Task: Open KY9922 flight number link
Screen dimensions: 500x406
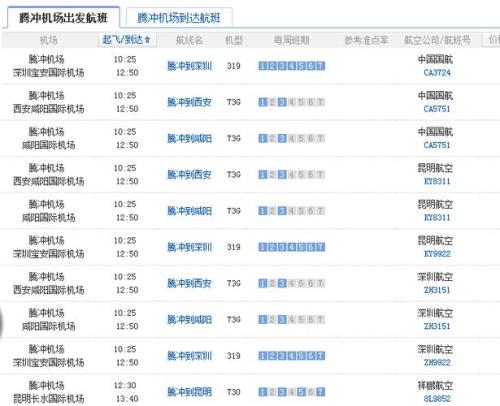Action: (x=437, y=254)
